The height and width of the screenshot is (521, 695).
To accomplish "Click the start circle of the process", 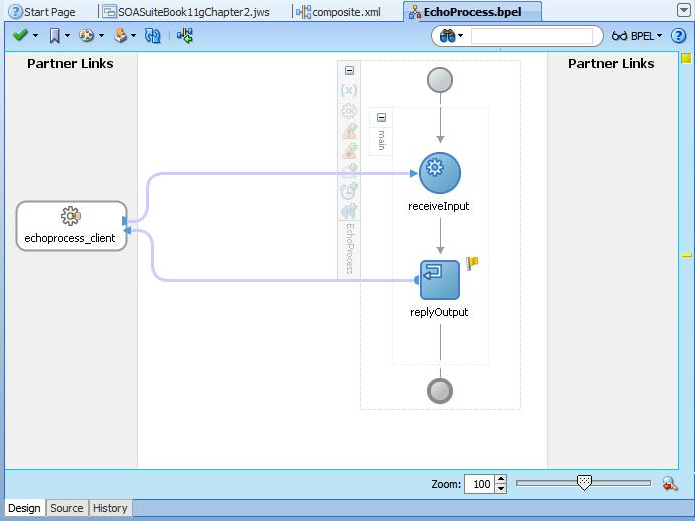I will pos(440,80).
